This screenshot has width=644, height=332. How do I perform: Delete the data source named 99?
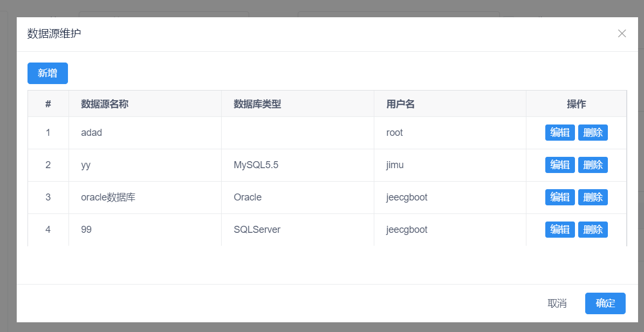click(x=593, y=230)
